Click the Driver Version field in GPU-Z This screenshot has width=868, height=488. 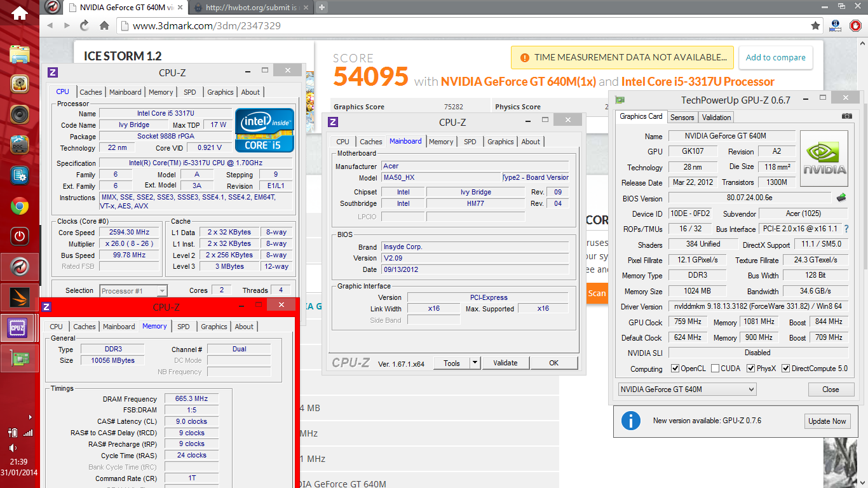coord(757,306)
